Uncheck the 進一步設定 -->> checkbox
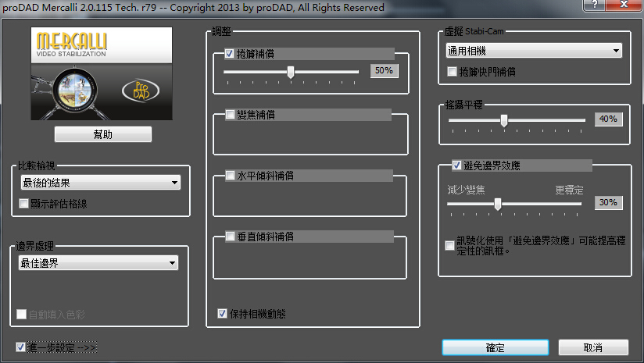Image resolution: width=644 pixels, height=363 pixels. pyautogui.click(x=20, y=347)
